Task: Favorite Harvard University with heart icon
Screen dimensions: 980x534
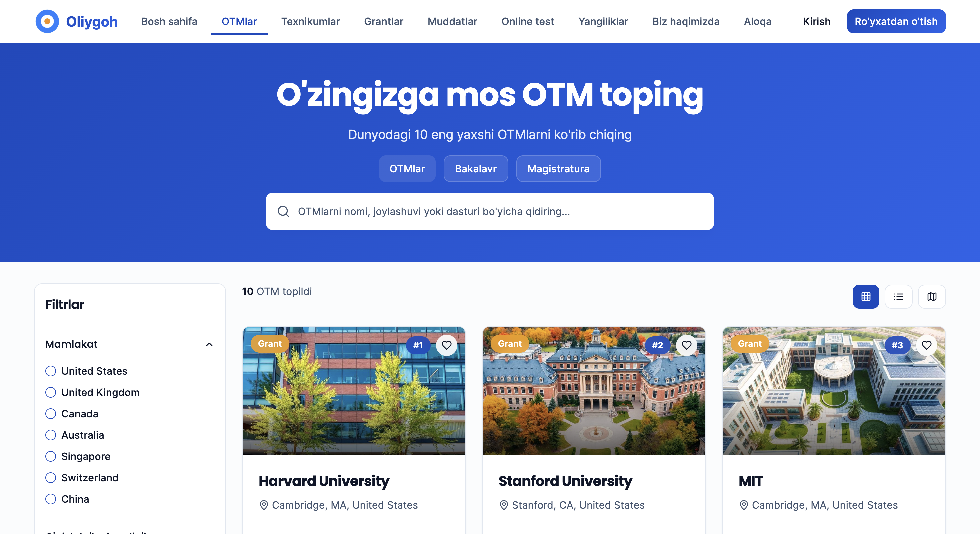Action: click(x=446, y=345)
